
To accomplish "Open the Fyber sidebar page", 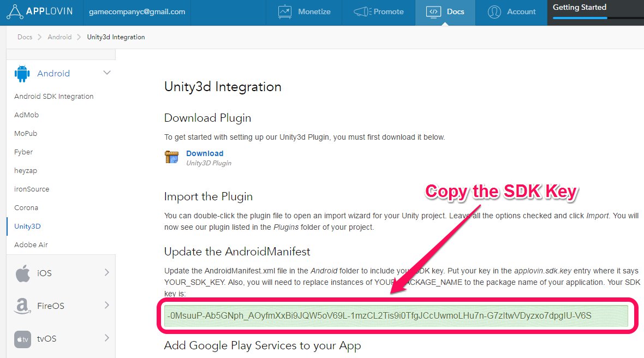I will click(x=23, y=152).
